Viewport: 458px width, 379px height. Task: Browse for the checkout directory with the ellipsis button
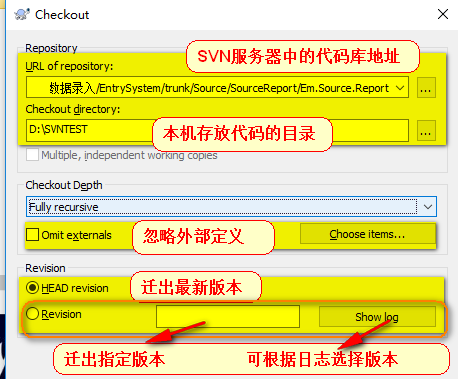click(x=426, y=130)
